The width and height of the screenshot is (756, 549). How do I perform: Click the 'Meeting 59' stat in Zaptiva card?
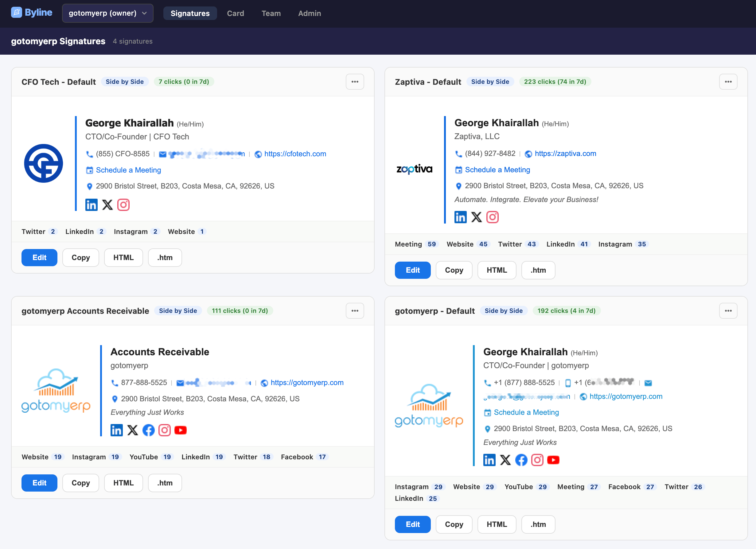click(x=417, y=244)
